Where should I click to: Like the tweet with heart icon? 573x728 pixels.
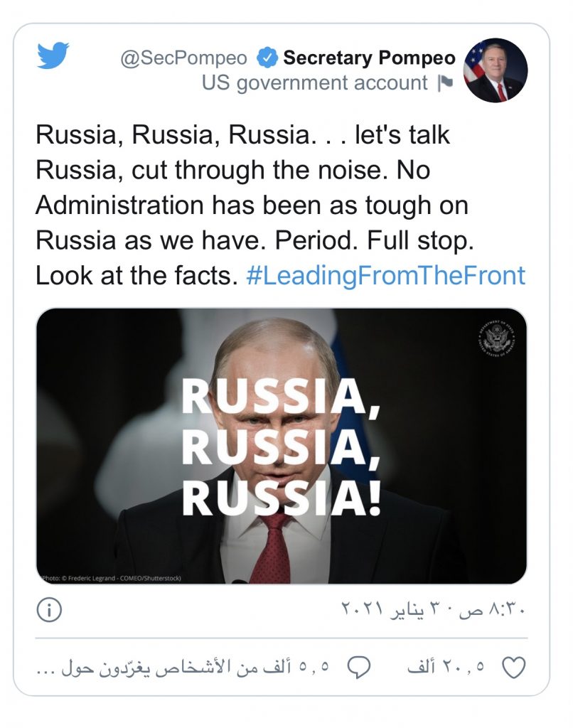pyautogui.click(x=513, y=668)
